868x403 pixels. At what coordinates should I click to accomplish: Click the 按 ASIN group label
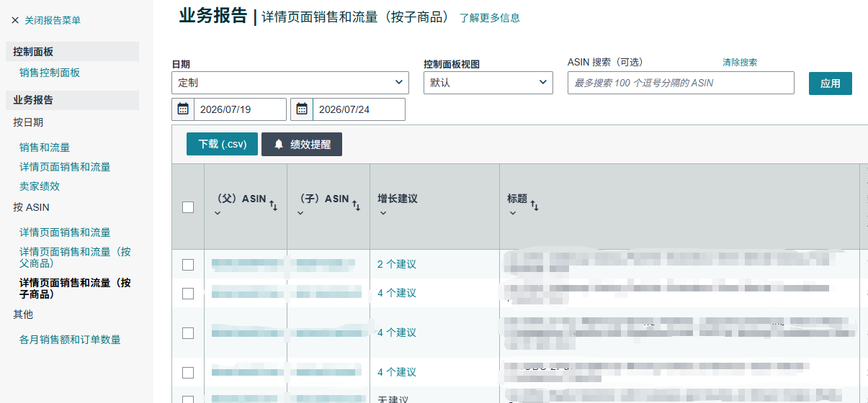coord(31,207)
